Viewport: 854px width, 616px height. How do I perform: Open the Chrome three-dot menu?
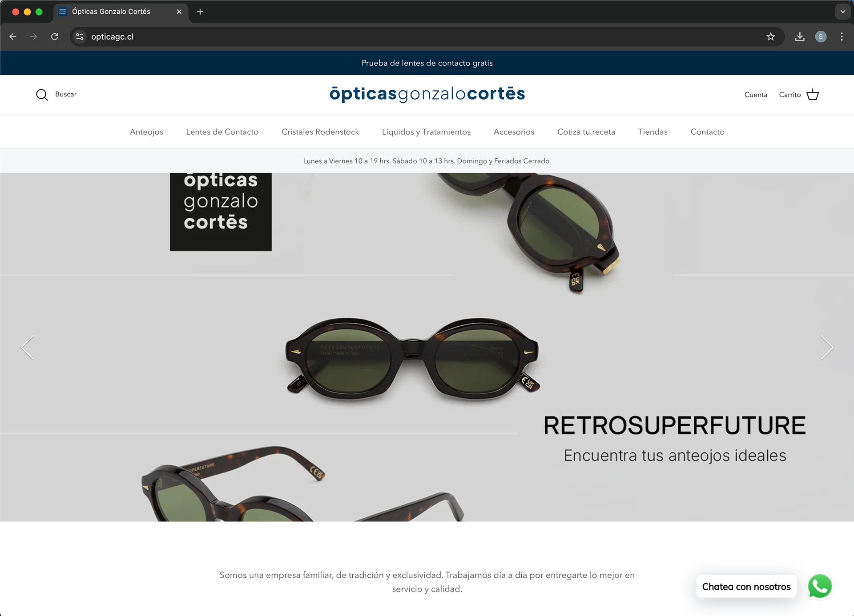coord(842,37)
